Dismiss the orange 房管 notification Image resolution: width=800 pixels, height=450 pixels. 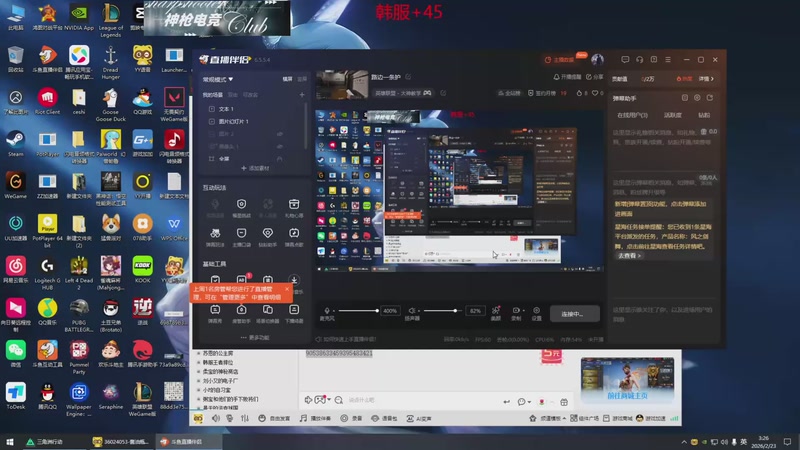pyautogui.click(x=287, y=289)
